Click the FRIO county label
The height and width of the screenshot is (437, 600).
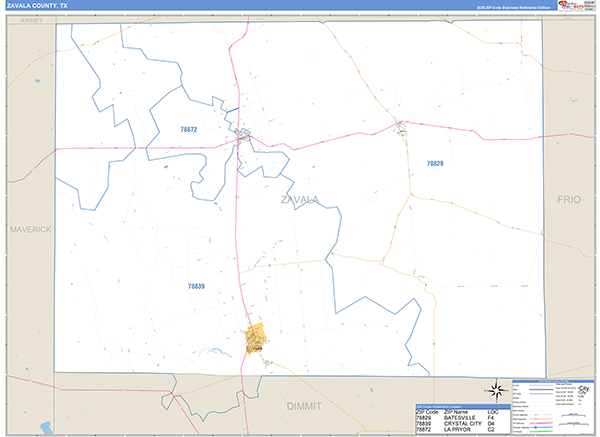tap(569, 199)
